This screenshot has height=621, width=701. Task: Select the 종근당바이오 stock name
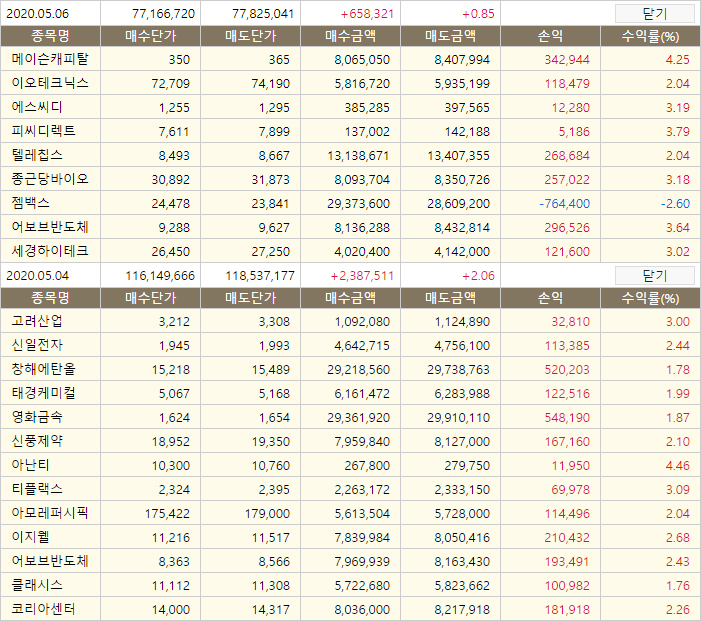(50, 179)
